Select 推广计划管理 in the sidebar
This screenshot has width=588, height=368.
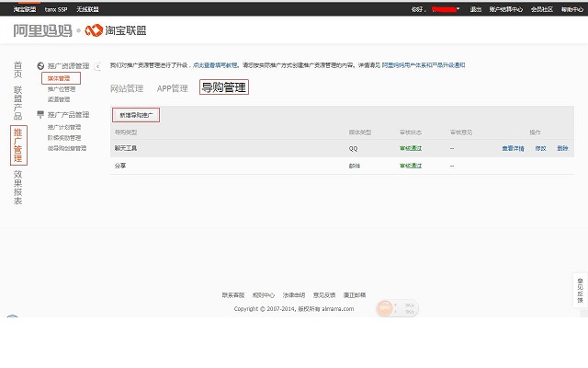coord(64,127)
